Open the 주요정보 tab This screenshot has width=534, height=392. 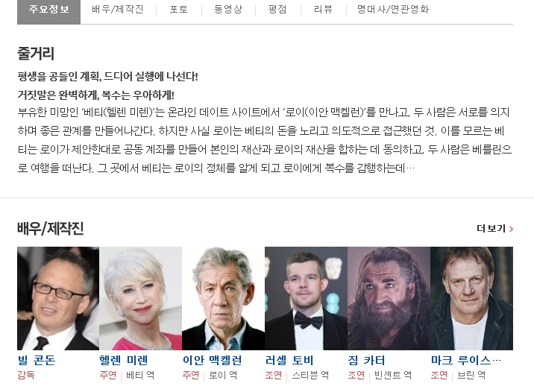[x=48, y=10]
